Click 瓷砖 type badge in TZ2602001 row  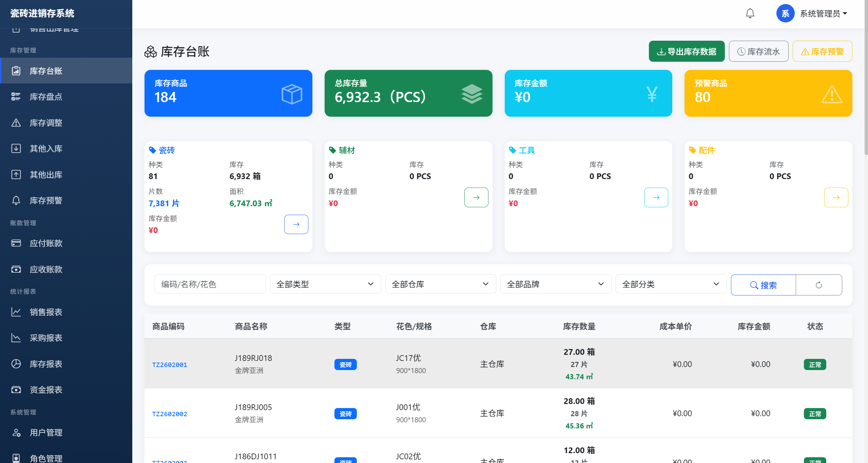(x=345, y=365)
